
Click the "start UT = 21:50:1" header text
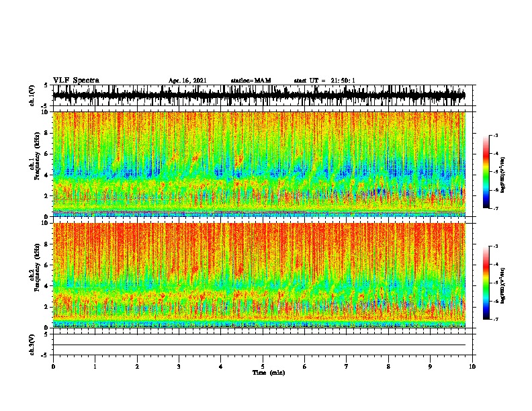(324, 81)
